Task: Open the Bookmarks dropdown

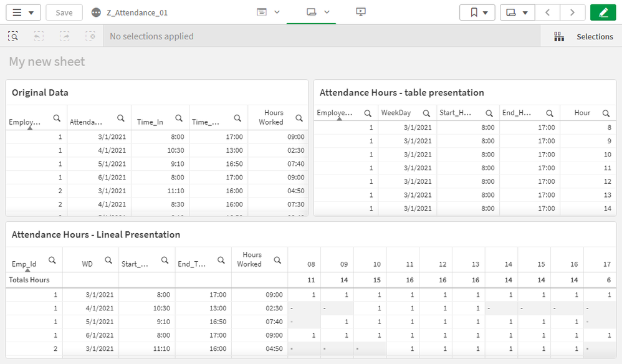Action: pyautogui.click(x=477, y=12)
